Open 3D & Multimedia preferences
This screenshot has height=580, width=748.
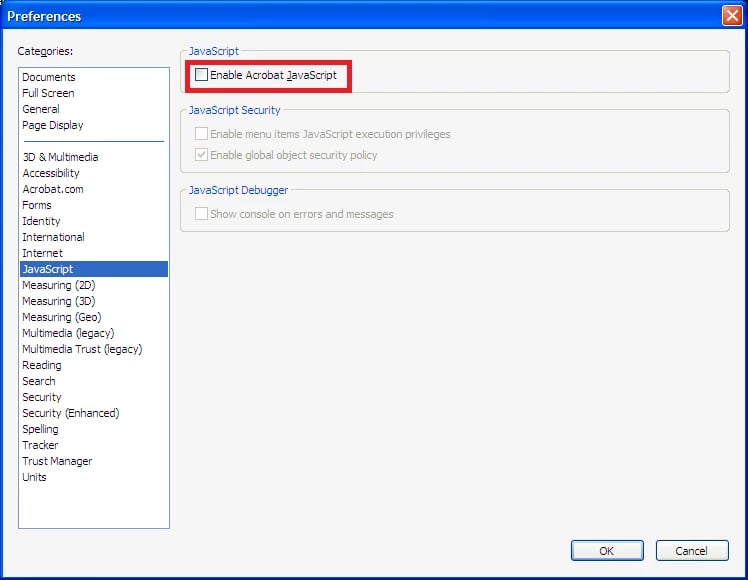click(60, 157)
